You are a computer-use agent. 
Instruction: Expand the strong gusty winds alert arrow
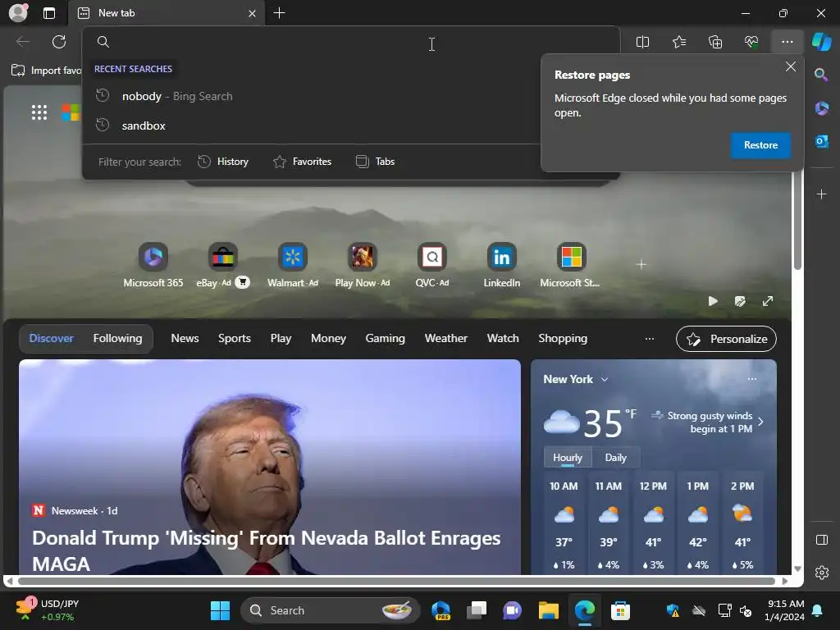[760, 422]
